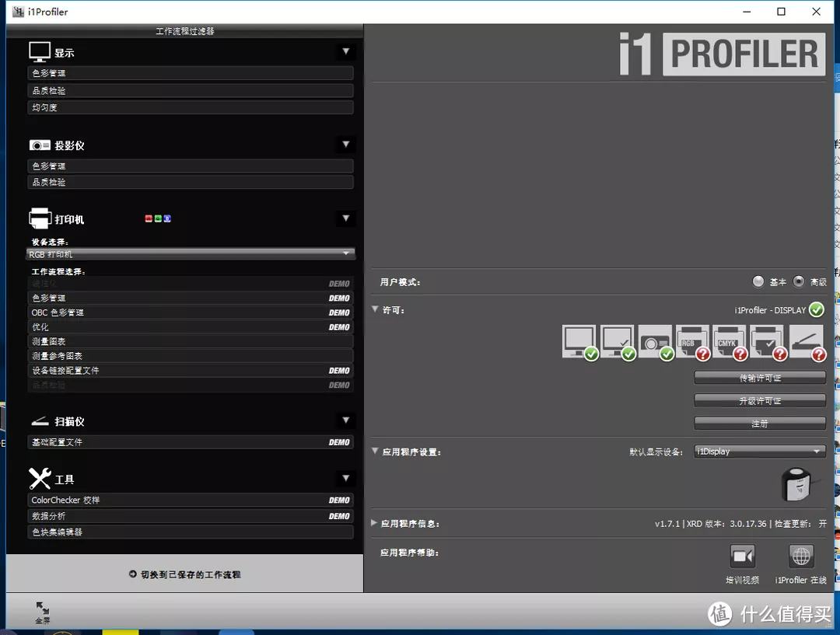Open 品质检验 under the projector section

click(x=191, y=182)
